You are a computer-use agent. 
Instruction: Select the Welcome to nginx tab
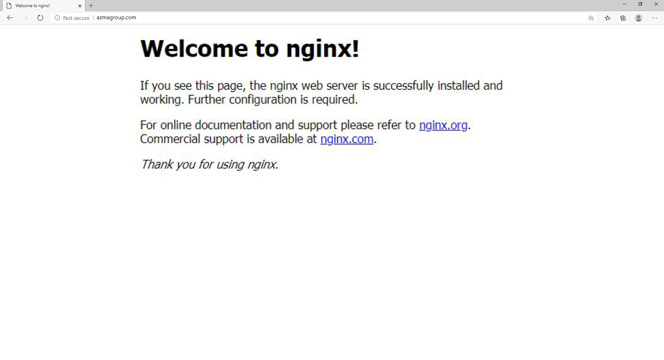42,6
